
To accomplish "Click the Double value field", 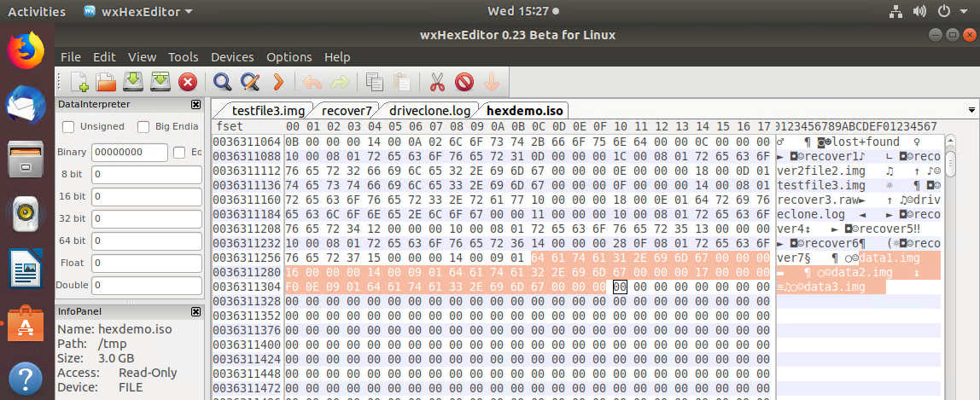I will pos(147,285).
